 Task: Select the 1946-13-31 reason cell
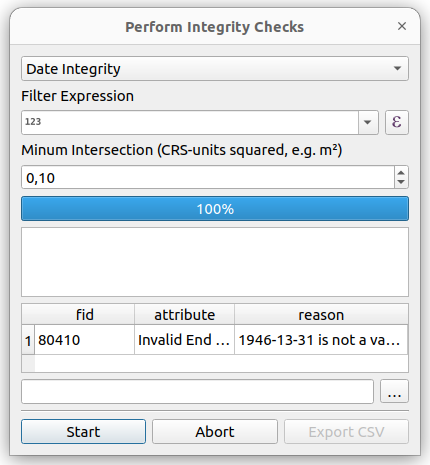pos(321,340)
